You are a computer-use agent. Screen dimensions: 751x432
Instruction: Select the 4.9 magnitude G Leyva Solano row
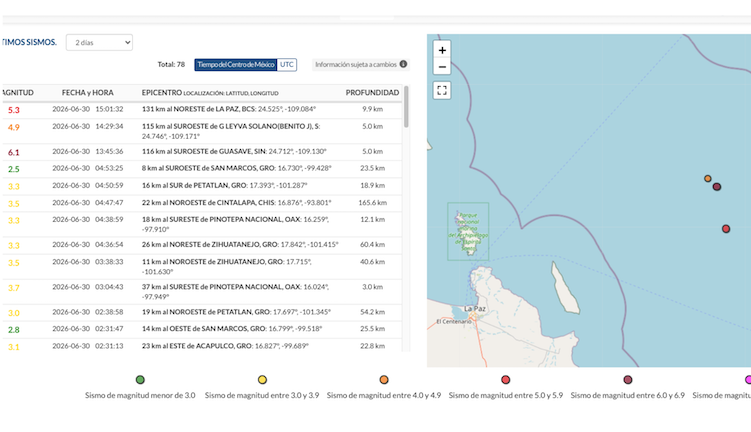[x=201, y=131]
